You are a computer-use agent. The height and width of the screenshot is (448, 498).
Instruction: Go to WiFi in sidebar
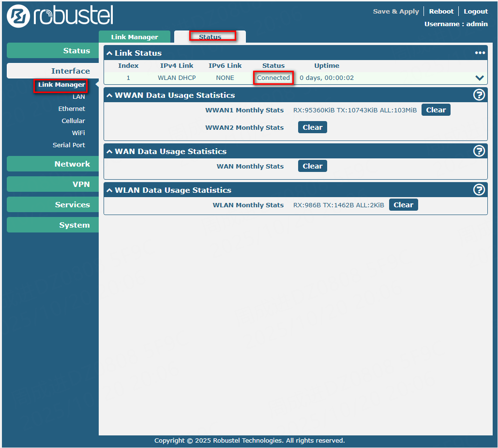[78, 133]
